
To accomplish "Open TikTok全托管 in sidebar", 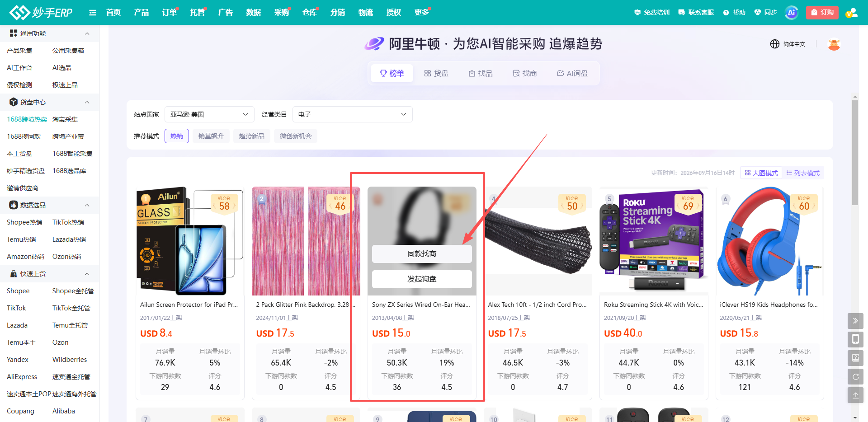I will point(71,308).
